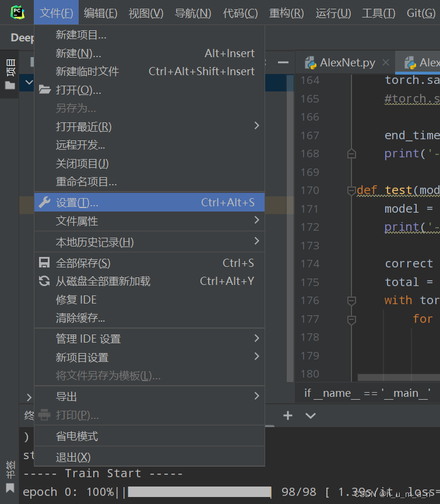Open the 文件 menu
Viewport: 440px width, 504px height.
coord(57,13)
